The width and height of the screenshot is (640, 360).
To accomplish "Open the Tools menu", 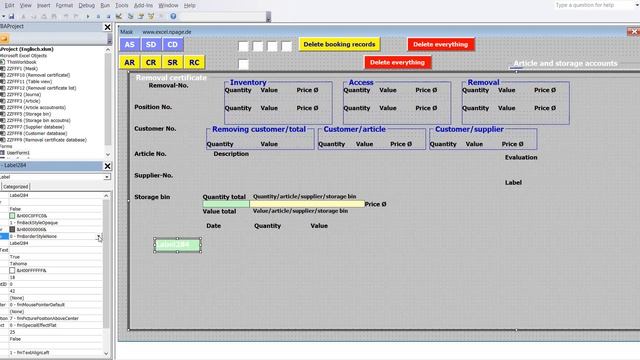I will click(x=122, y=5).
